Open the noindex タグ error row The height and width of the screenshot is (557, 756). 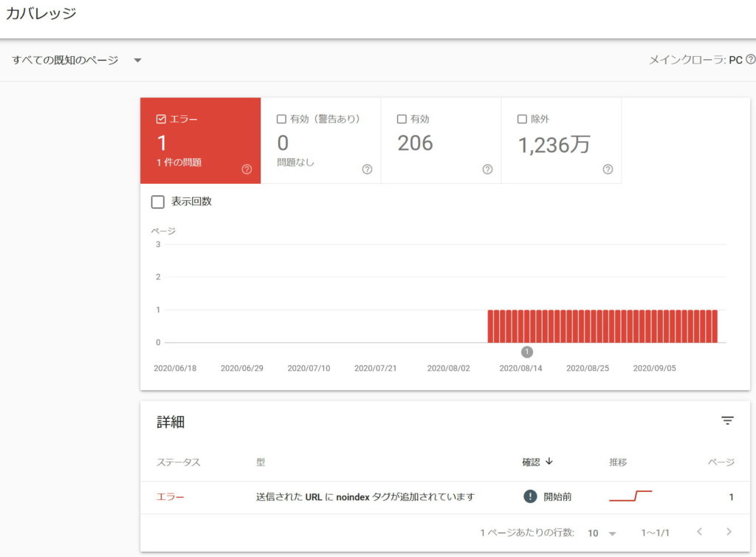(x=365, y=497)
